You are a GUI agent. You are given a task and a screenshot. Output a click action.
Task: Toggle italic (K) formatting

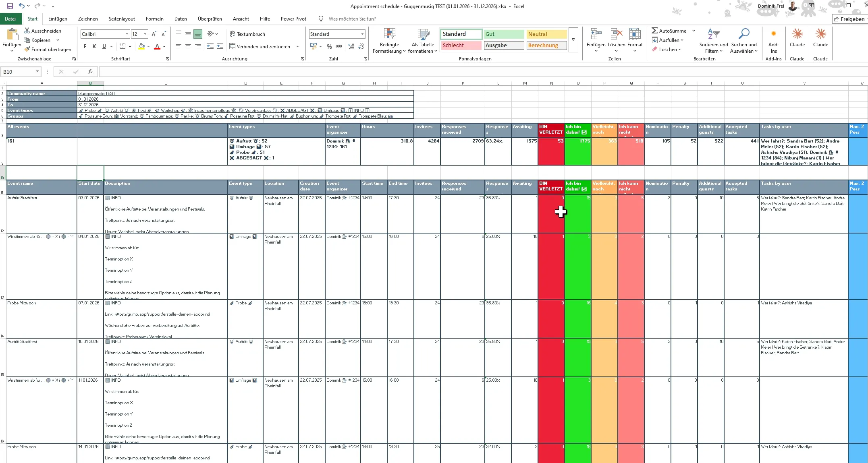(94, 46)
